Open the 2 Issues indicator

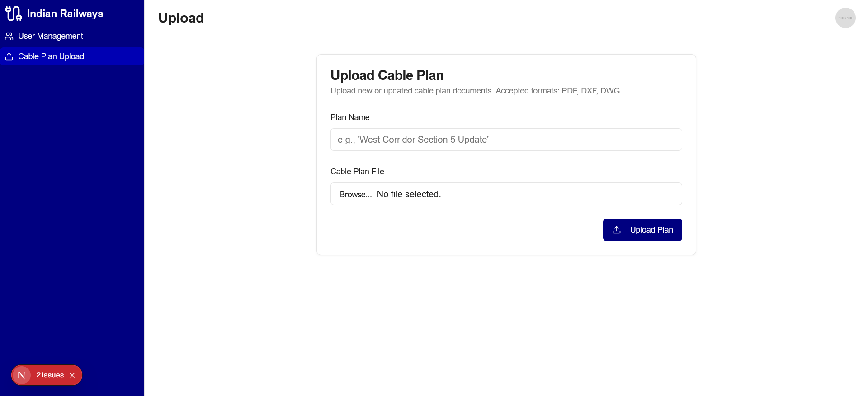click(50, 375)
